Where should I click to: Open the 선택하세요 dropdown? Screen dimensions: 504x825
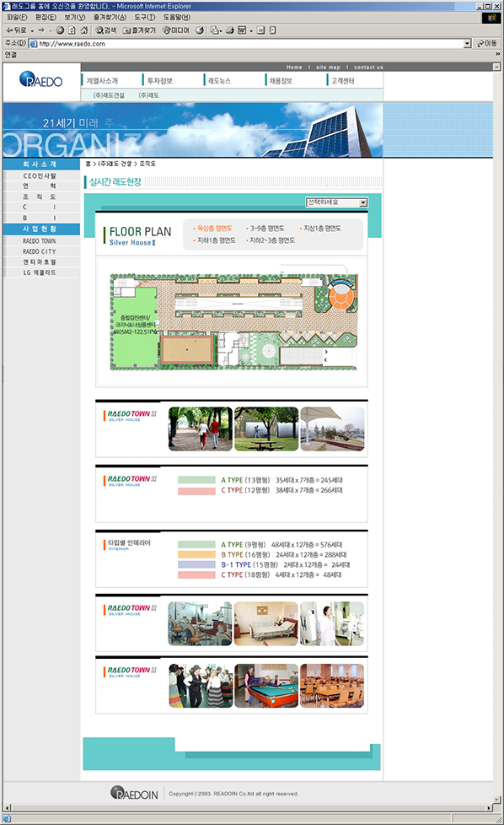pos(337,202)
